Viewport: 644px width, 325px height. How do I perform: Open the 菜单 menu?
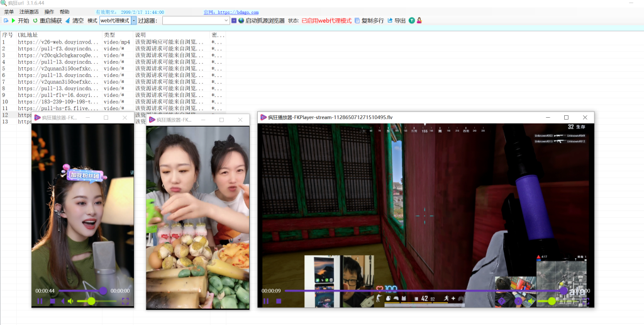click(9, 12)
